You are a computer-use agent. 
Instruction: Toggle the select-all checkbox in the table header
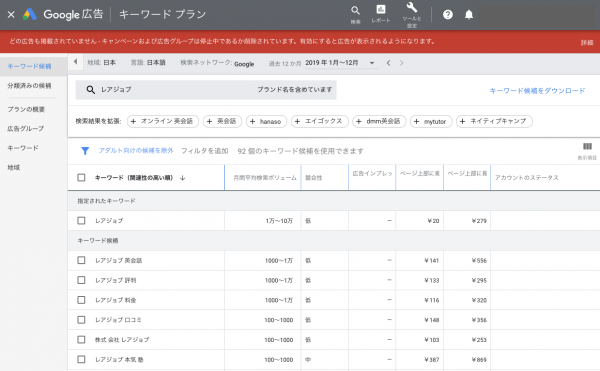[x=81, y=177]
